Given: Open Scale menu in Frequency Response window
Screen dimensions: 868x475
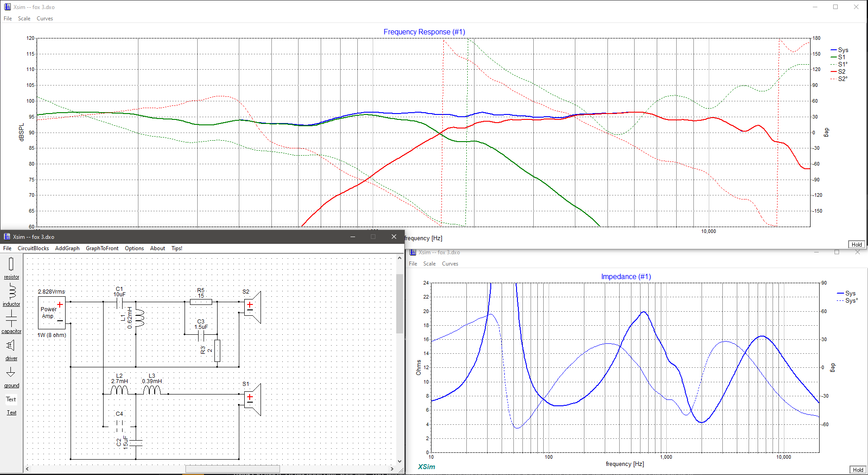Looking at the screenshot, I should [x=24, y=19].
